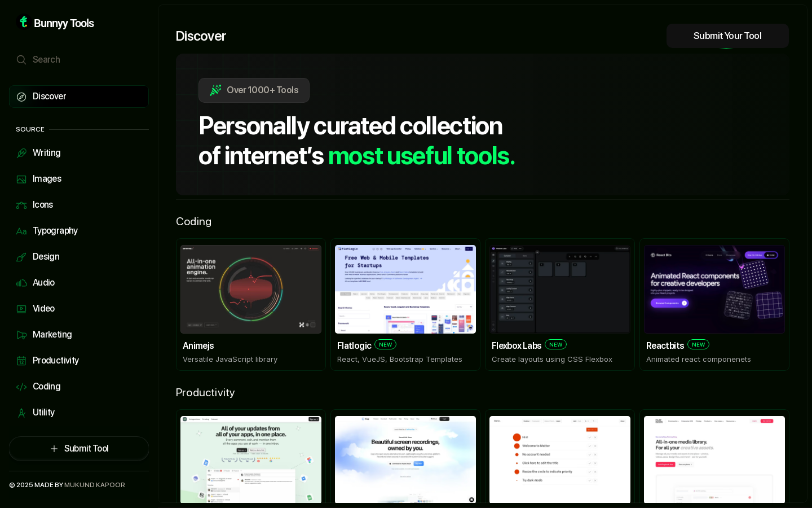812x508 pixels.
Task: Click the Marketing flag icon
Action: pyautogui.click(x=21, y=335)
